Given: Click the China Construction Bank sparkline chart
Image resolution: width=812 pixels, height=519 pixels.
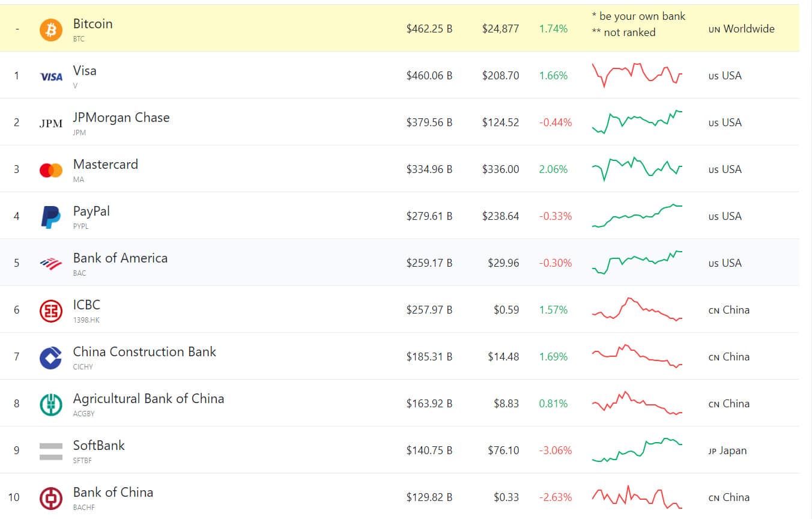Looking at the screenshot, I should click(637, 356).
